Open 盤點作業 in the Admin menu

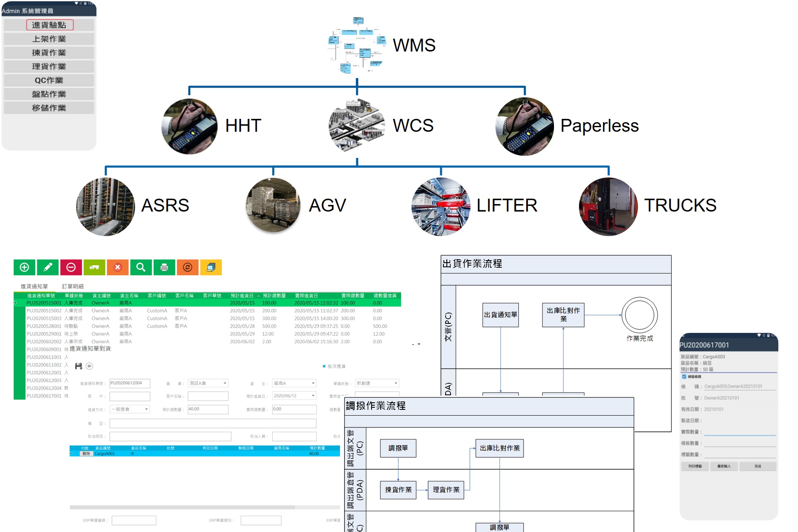(x=49, y=94)
